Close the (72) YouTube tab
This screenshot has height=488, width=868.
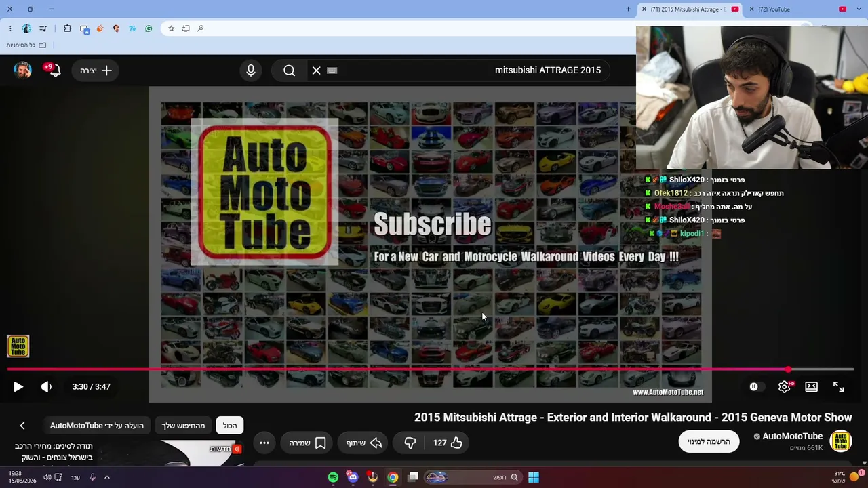click(751, 9)
